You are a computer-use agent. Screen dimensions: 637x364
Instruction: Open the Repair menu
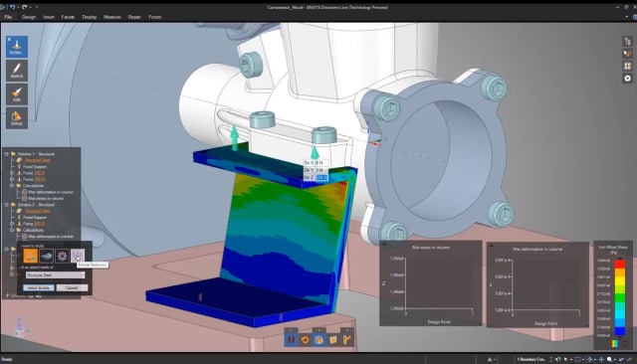[x=134, y=17]
